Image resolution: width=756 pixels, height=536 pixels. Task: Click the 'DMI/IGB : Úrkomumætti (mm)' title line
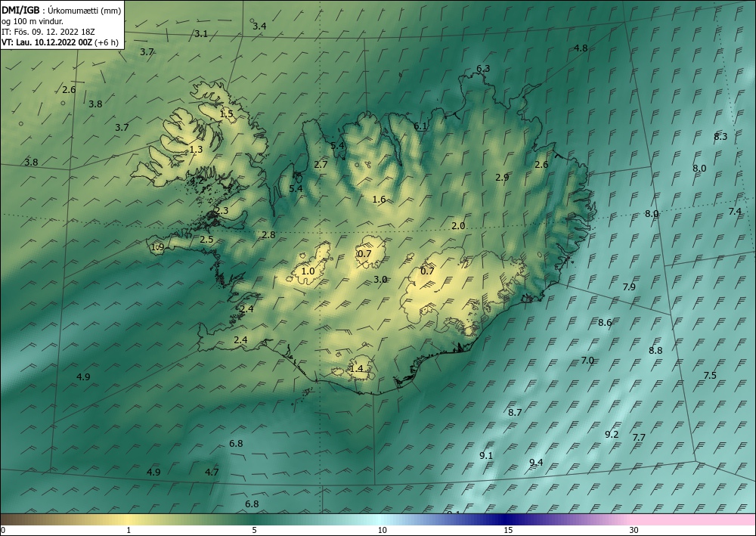point(61,10)
